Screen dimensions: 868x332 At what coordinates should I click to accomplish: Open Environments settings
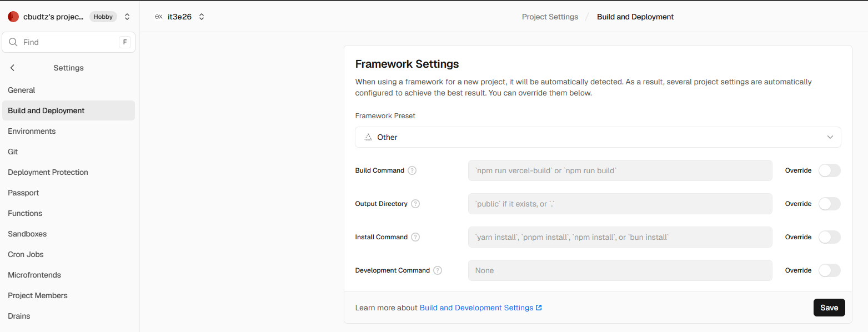click(x=69, y=131)
